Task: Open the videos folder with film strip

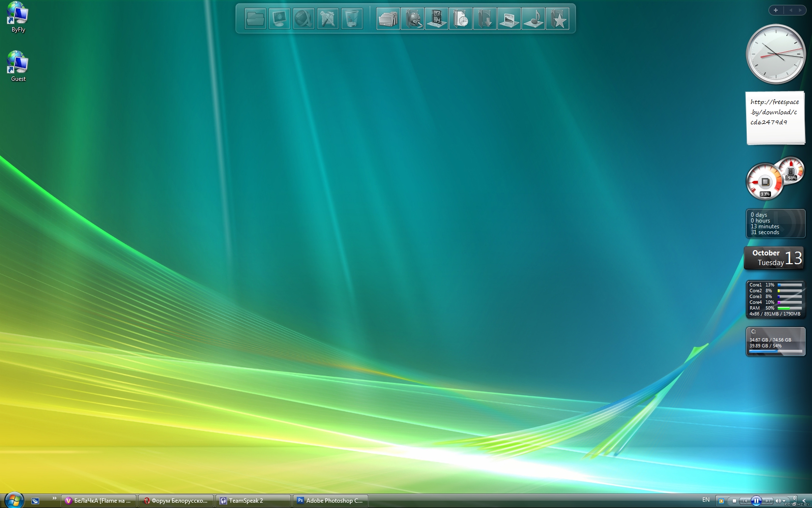Action: click(436, 19)
